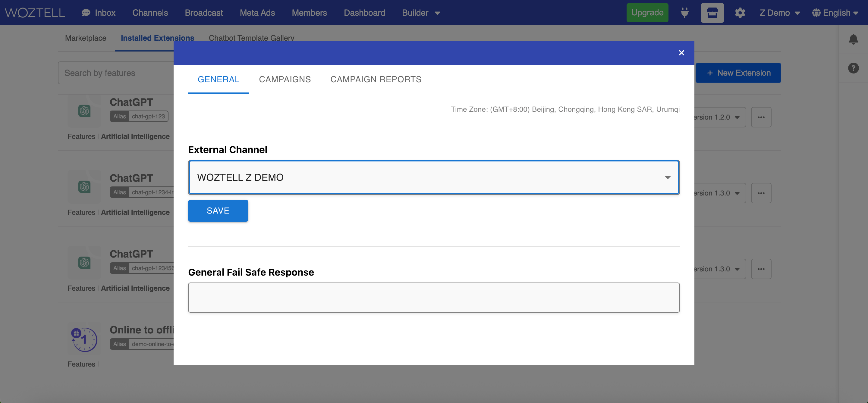Click the New Extension button

(x=738, y=73)
